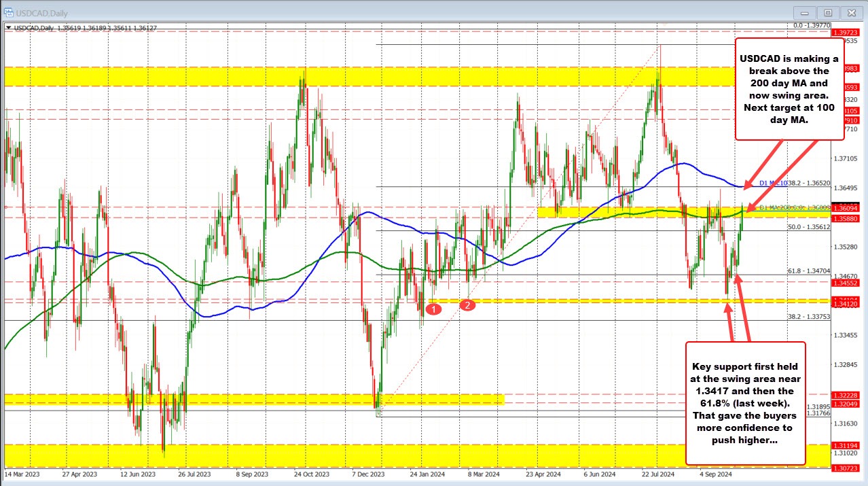Click the restore window icon
This screenshot has height=486, width=868.
(x=827, y=12)
